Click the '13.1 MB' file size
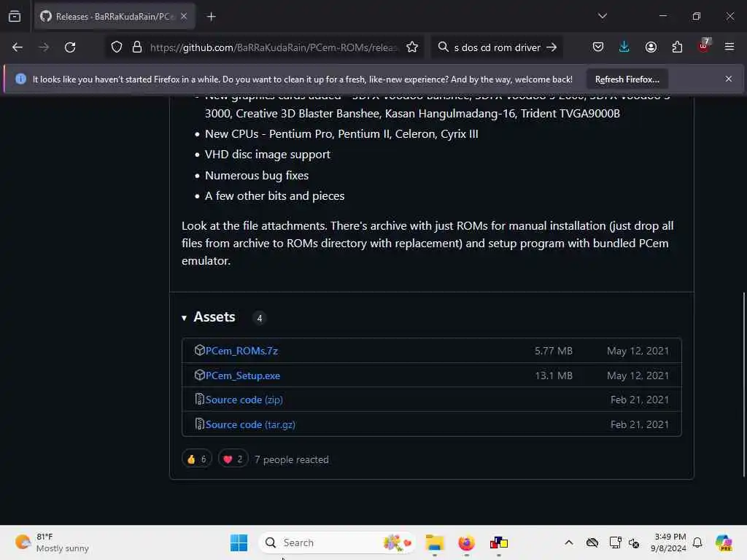Screen dimensions: 747x560 click(554, 376)
